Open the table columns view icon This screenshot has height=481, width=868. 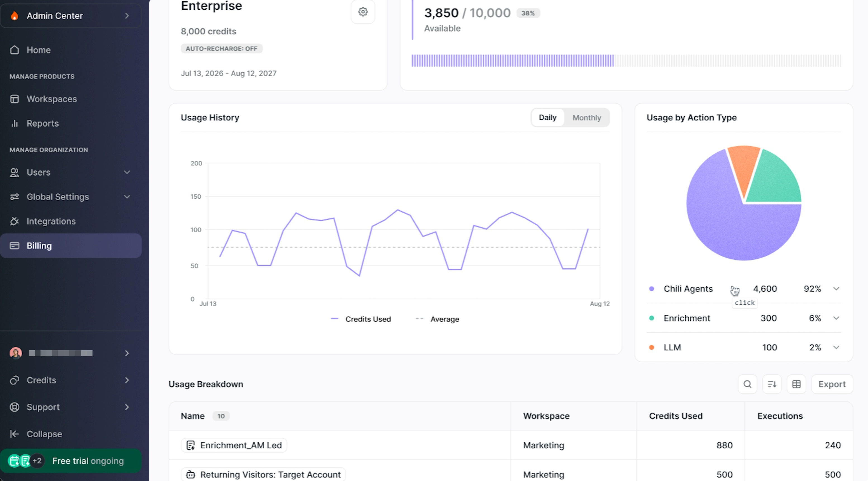tap(796, 384)
